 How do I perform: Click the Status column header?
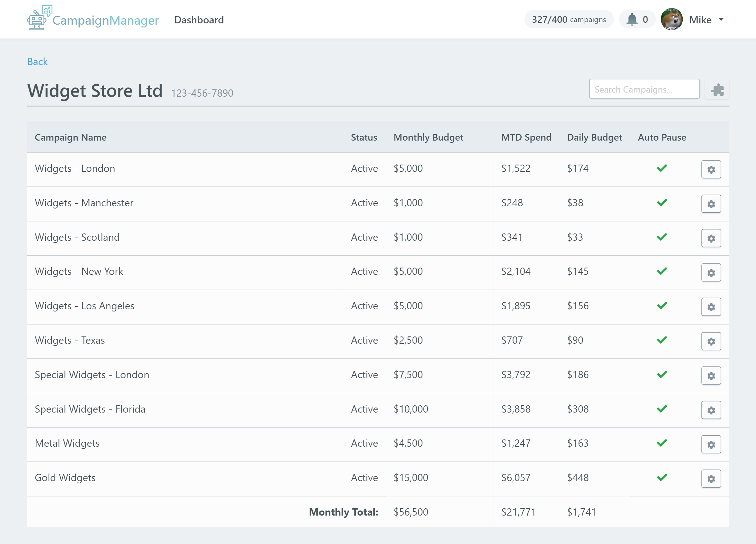[364, 137]
